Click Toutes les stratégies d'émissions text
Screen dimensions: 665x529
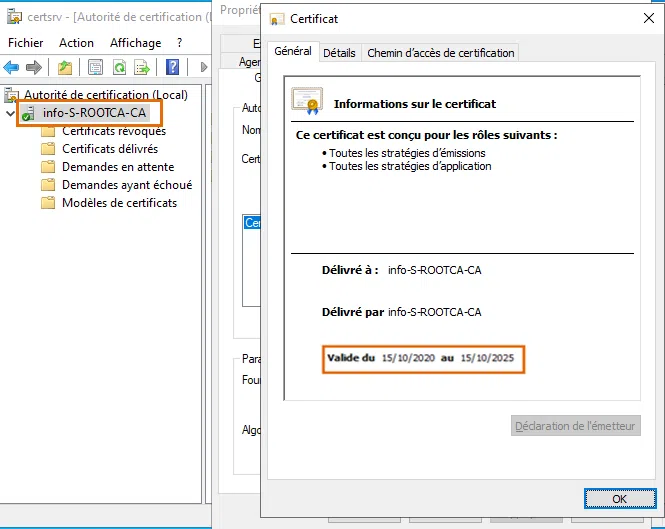click(407, 153)
